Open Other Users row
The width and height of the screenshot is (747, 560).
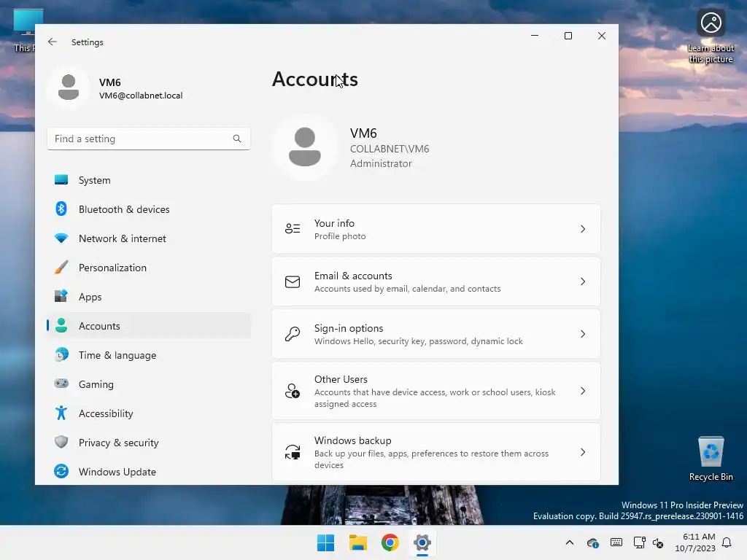(436, 391)
